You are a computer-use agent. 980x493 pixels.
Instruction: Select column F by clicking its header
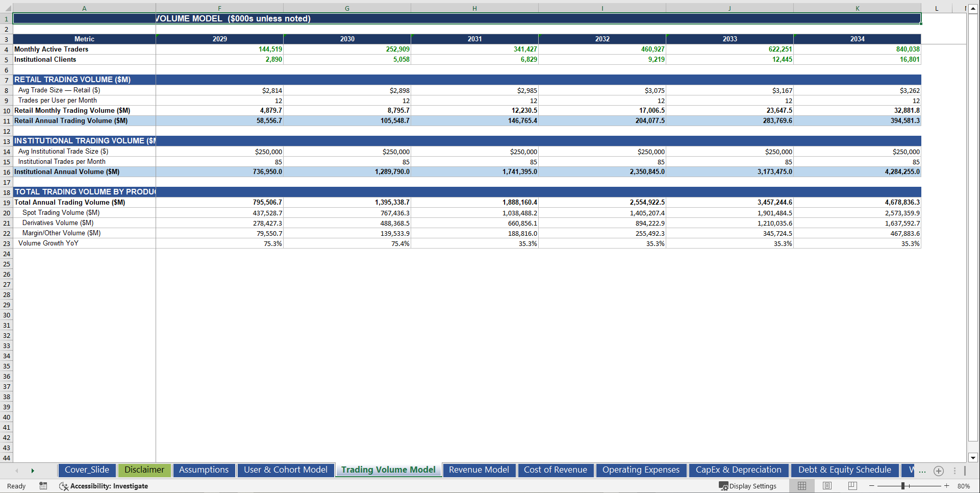click(x=219, y=8)
